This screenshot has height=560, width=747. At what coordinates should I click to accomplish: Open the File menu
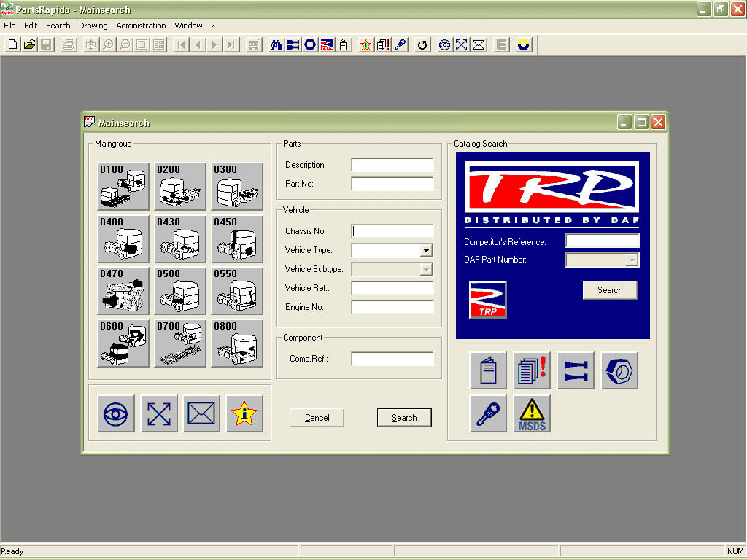click(9, 26)
